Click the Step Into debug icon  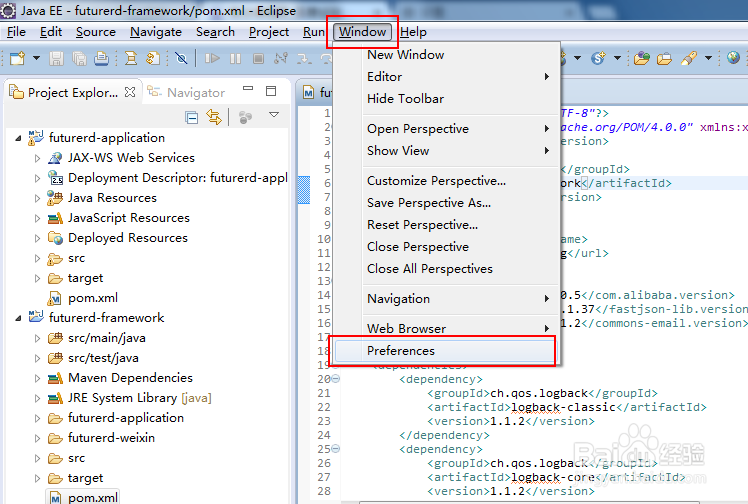coord(304,59)
